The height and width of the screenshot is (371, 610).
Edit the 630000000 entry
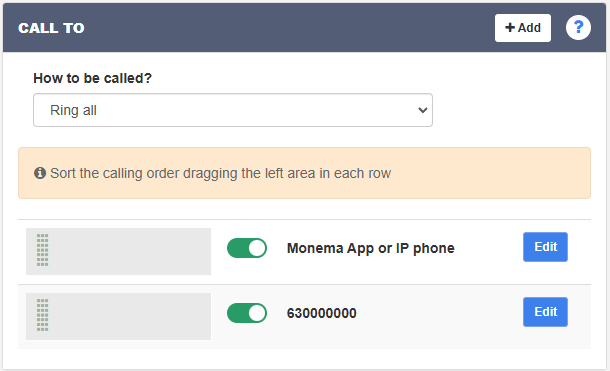click(545, 312)
